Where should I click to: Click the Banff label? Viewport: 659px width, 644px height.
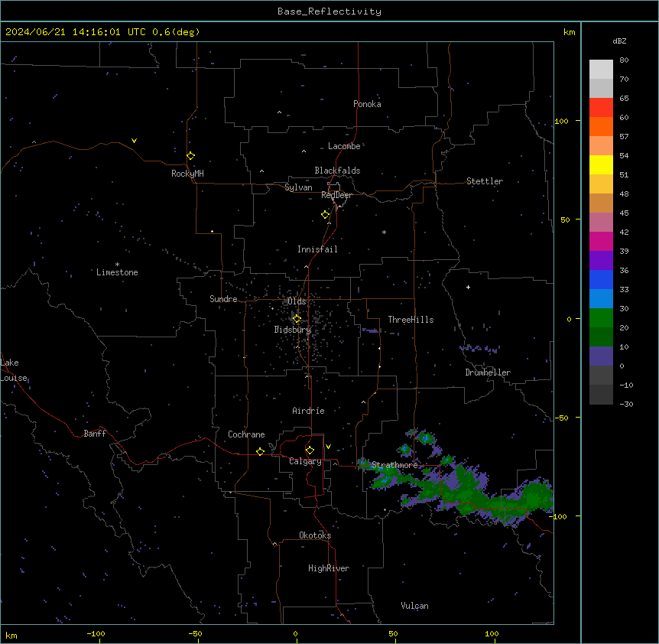95,434
